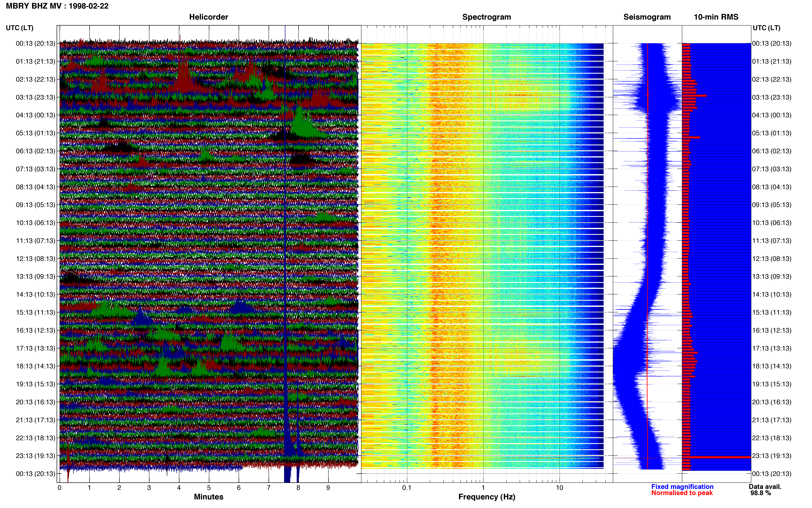Click left-axis time label "02:13 (22:13)"
Screen dimensions: 812x508
click(x=35, y=79)
